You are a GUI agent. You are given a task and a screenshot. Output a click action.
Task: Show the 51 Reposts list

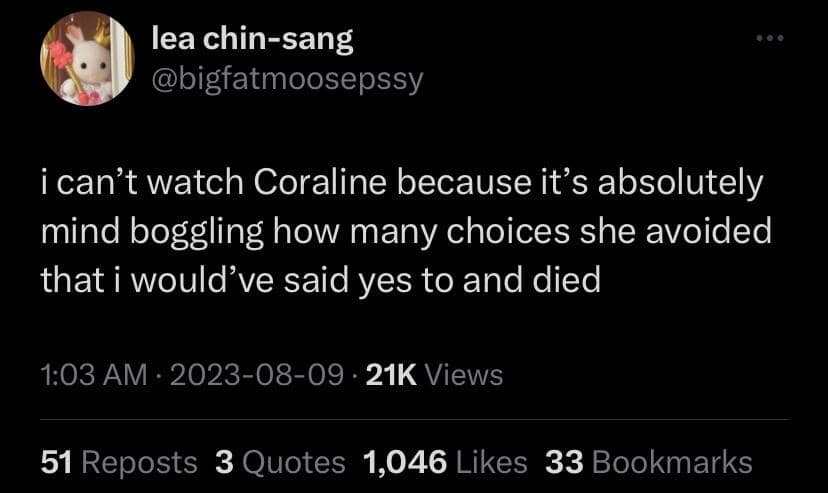(x=119, y=462)
